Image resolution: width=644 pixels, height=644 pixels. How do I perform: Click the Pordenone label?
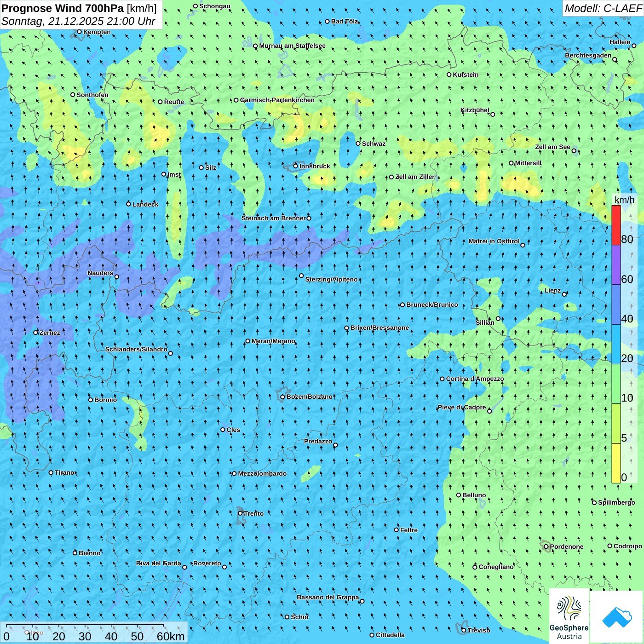click(x=567, y=546)
